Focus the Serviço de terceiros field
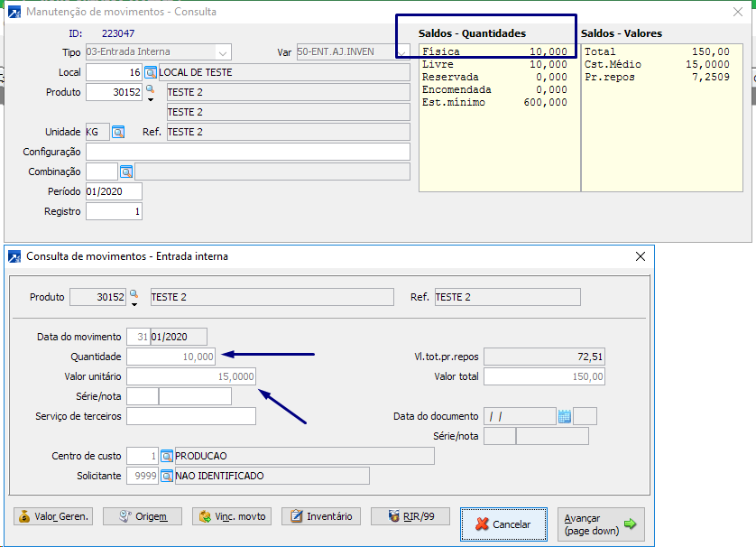The height and width of the screenshot is (547, 756). [191, 416]
